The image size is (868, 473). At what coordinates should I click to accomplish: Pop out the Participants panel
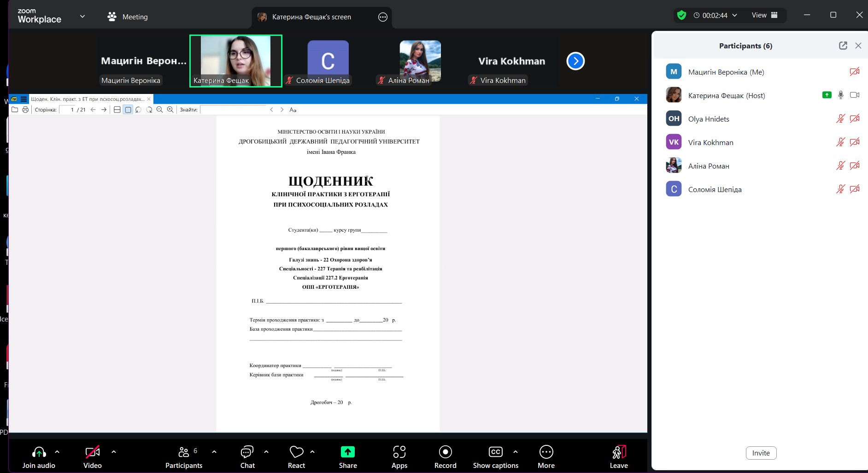(843, 46)
